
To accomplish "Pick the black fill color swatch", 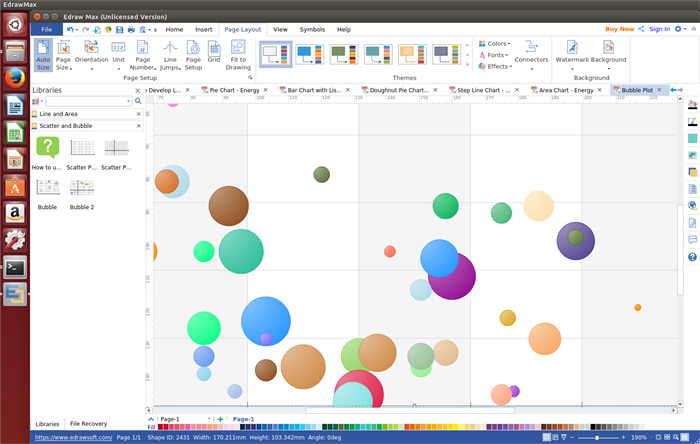I will [x=592, y=427].
